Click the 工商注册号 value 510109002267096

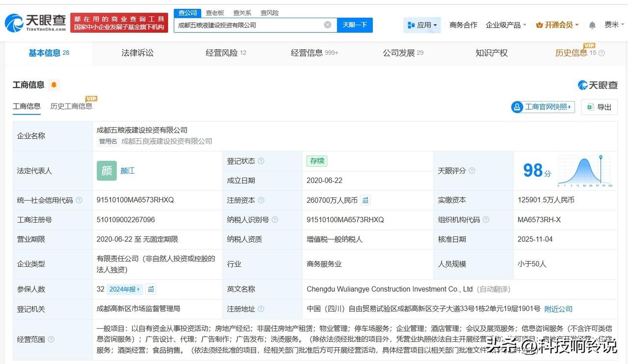(x=126, y=220)
